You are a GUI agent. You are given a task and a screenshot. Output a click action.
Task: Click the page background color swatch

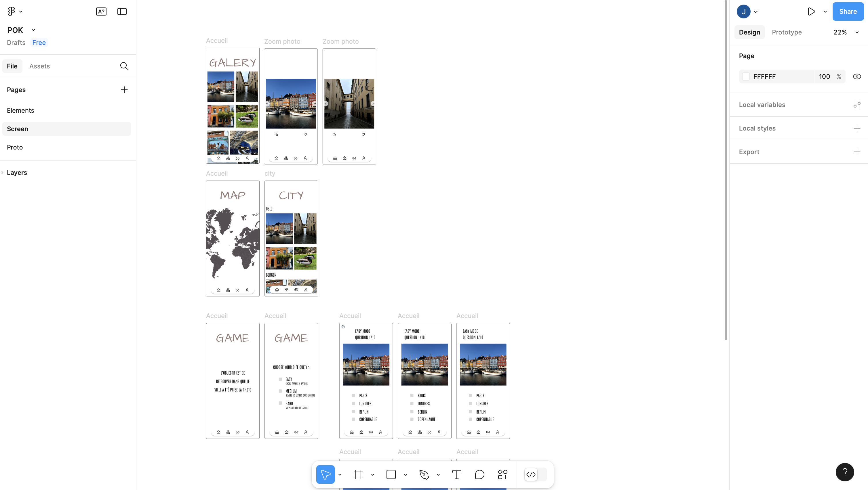point(746,76)
